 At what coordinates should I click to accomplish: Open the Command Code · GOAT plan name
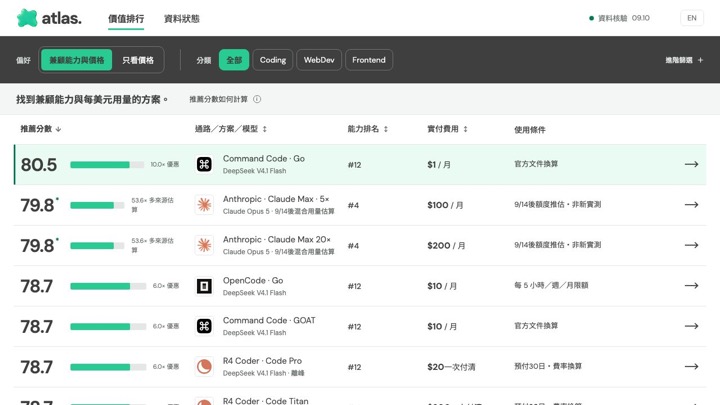[269, 320]
